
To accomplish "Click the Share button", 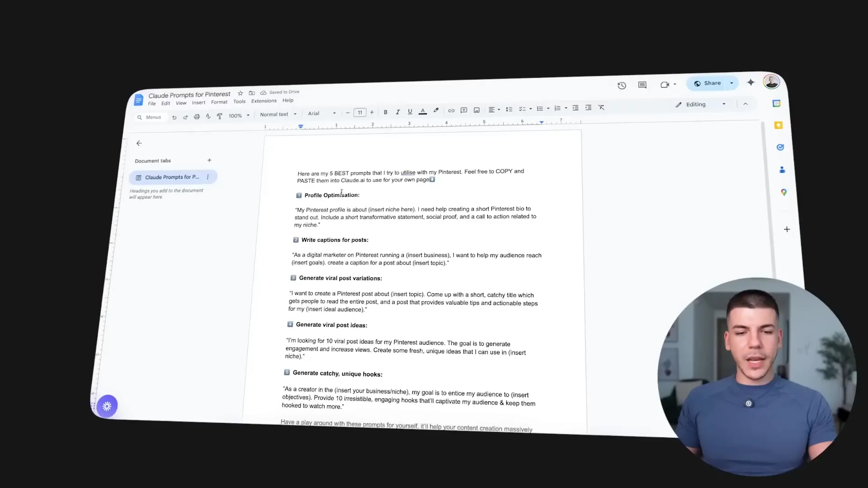I will [x=707, y=83].
